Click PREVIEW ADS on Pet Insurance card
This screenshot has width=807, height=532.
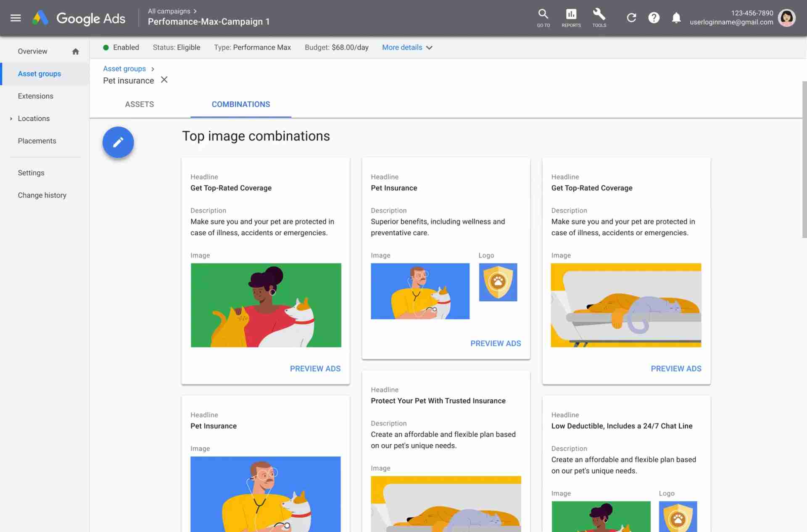point(495,343)
